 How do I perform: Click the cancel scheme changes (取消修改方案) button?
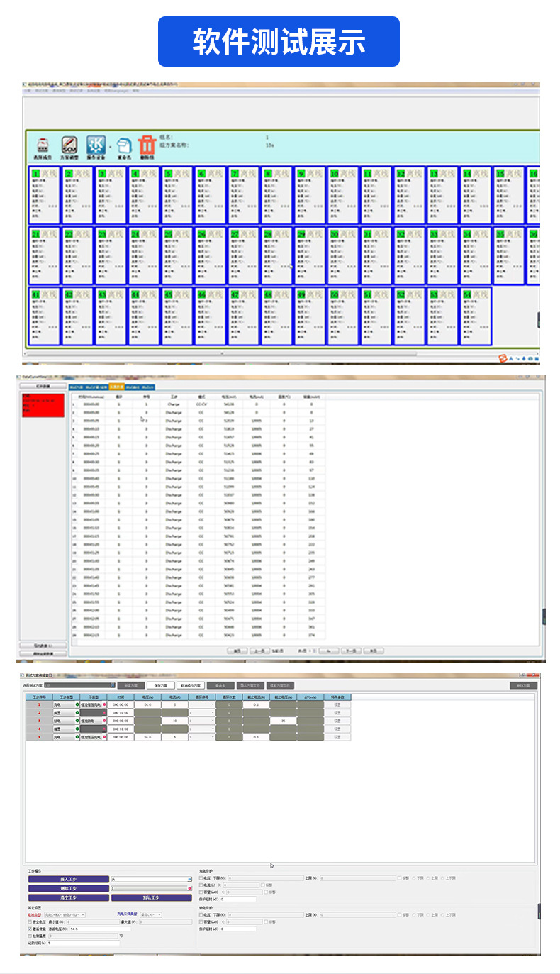pyautogui.click(x=191, y=685)
